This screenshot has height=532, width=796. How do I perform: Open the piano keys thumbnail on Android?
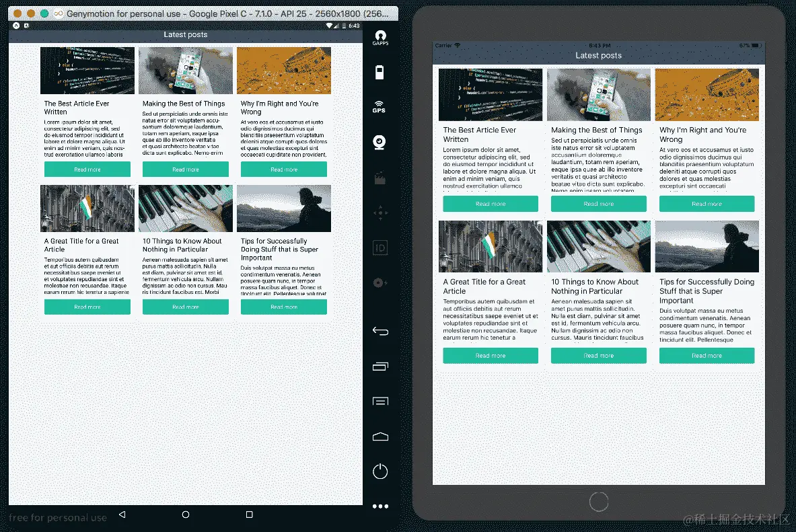coord(185,208)
